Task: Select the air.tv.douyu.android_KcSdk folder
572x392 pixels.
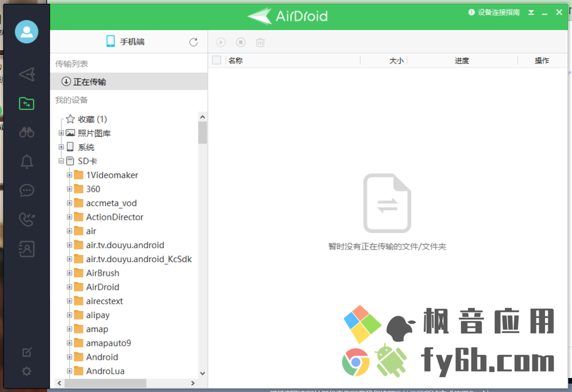Action: tap(139, 259)
